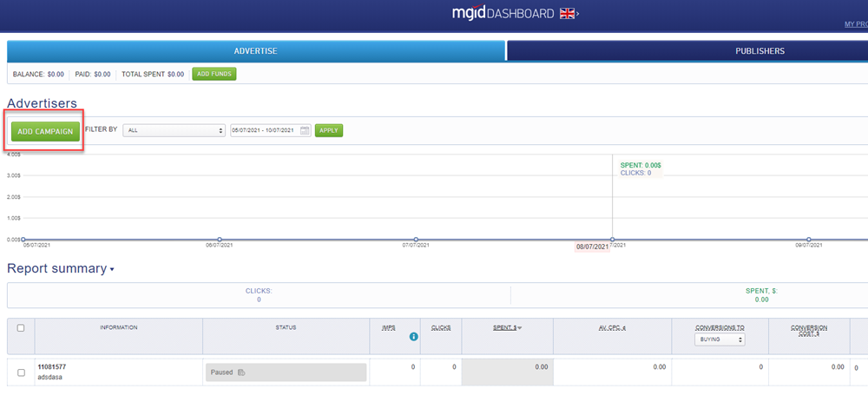This screenshot has width=868, height=415.
Task: Click the Advertisers heading
Action: pos(42,103)
